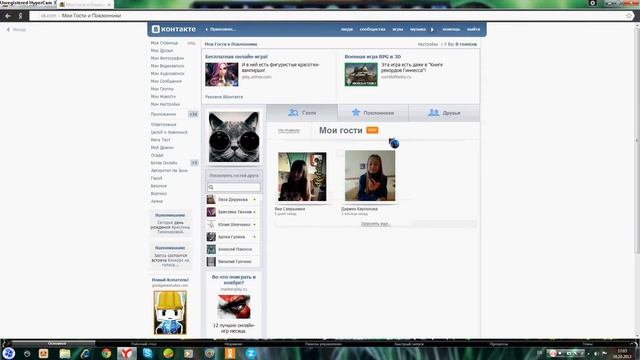
Task: Click the Загрузить ещё link below guests
Action: (376, 224)
